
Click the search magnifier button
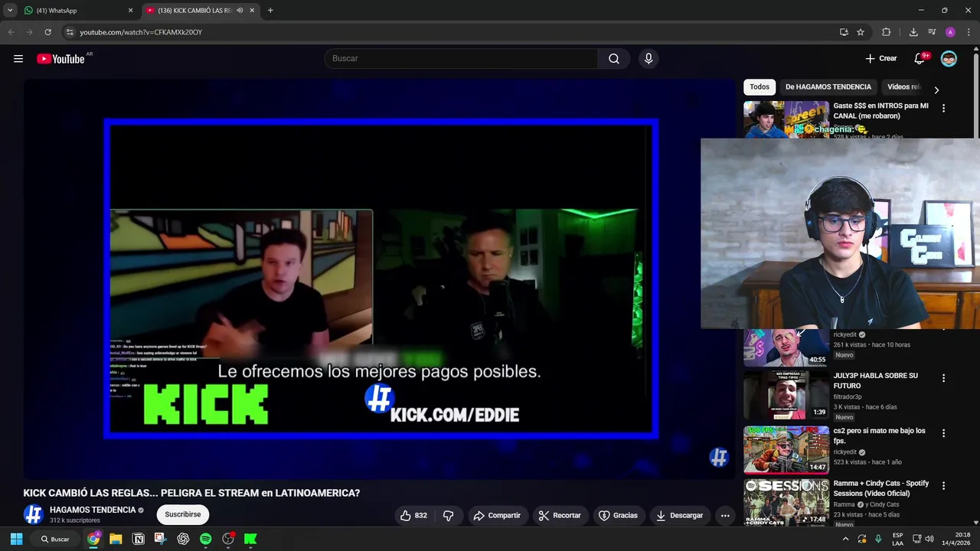(614, 59)
